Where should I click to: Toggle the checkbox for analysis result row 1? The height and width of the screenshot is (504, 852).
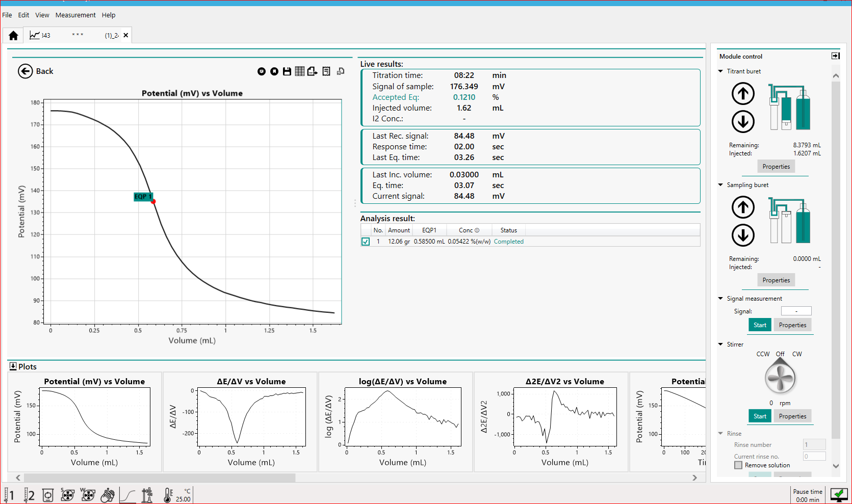[366, 242]
